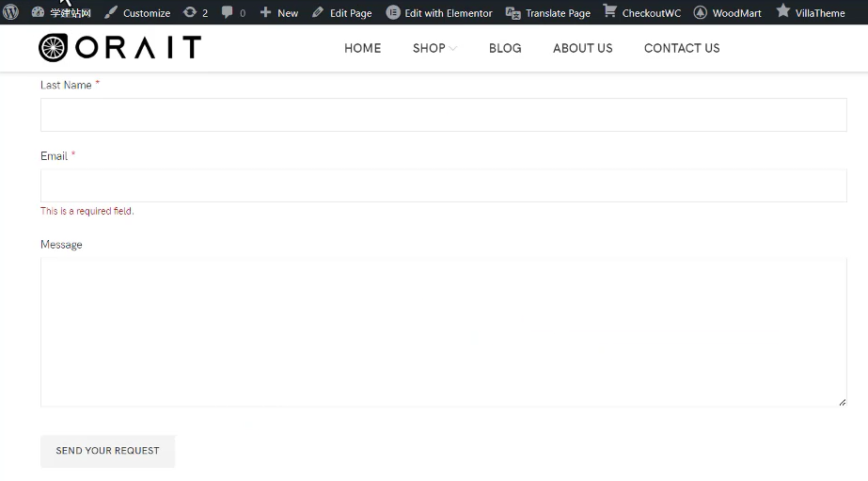Screen dimensions: 868x481
Task: Open VillaTheme admin menu
Action: [820, 13]
